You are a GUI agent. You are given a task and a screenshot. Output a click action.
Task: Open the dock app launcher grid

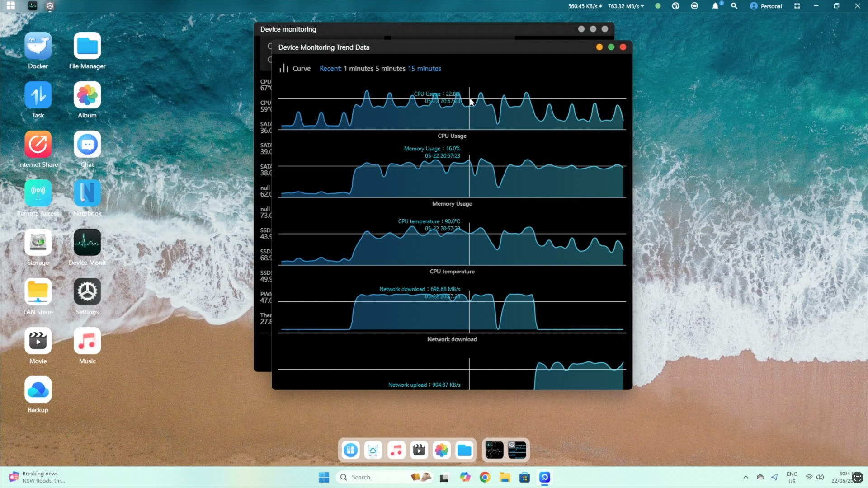pos(350,450)
